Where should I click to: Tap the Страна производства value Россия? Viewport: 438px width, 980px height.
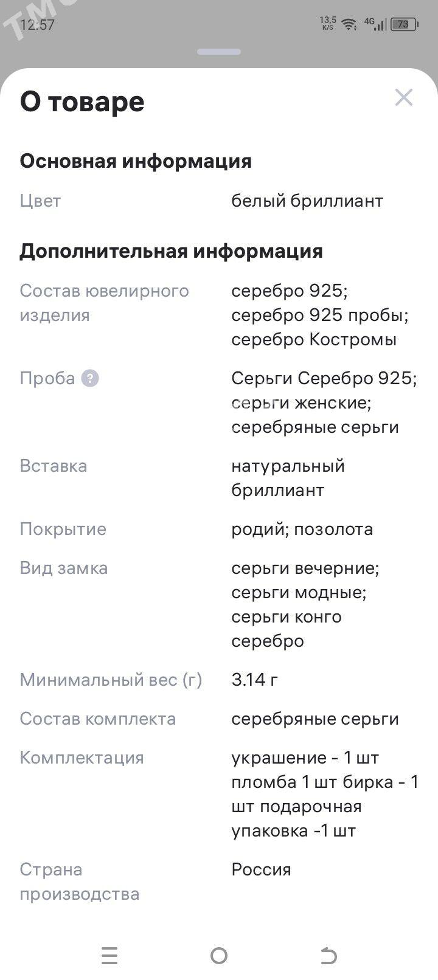point(261,870)
